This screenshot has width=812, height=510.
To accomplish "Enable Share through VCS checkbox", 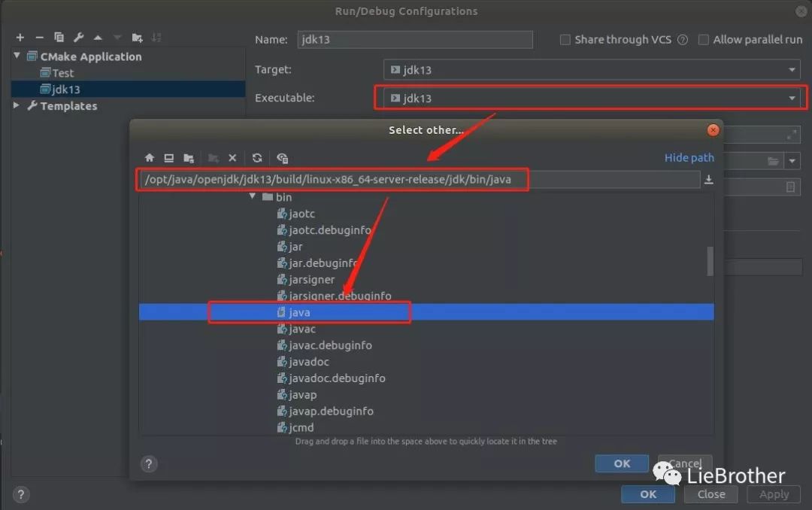I will pos(565,39).
